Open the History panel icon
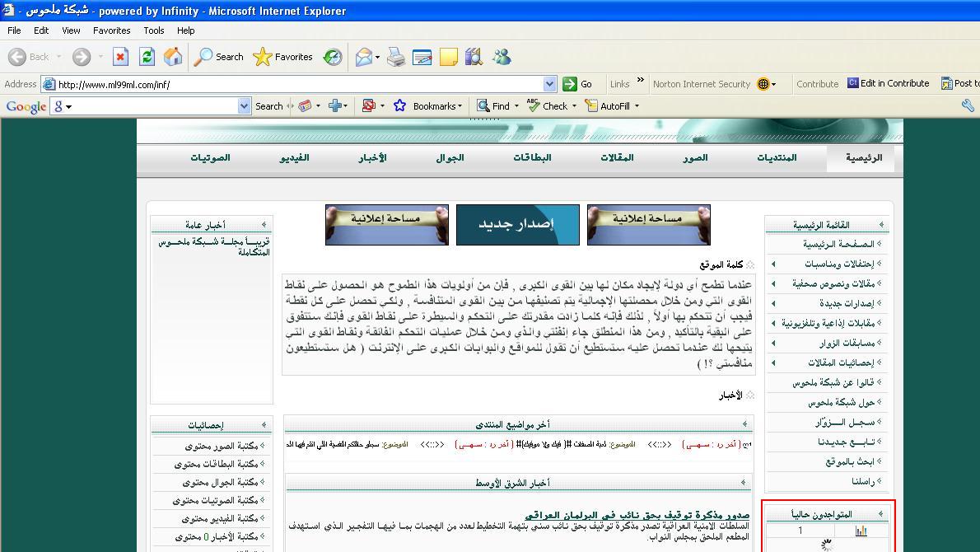 [x=333, y=57]
